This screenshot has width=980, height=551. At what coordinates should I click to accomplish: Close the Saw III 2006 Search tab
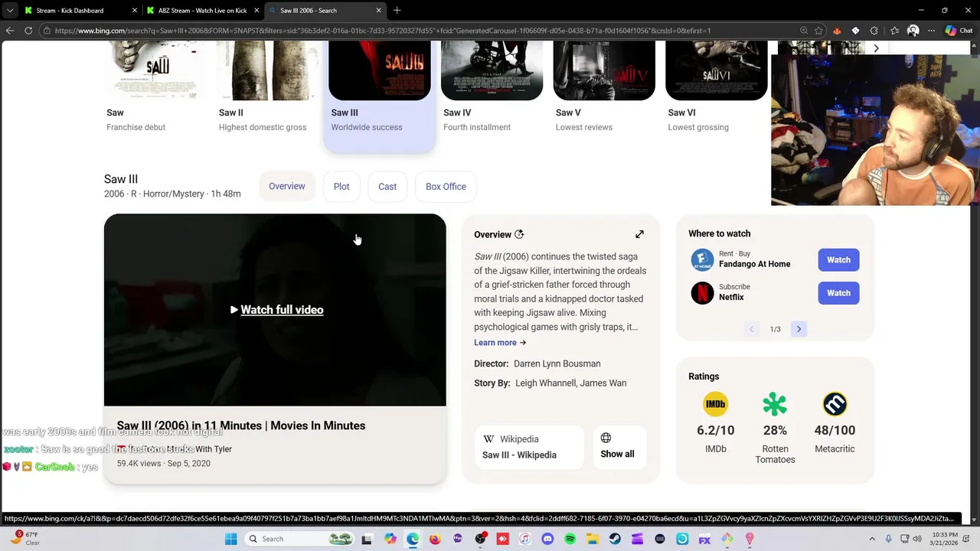tap(378, 11)
